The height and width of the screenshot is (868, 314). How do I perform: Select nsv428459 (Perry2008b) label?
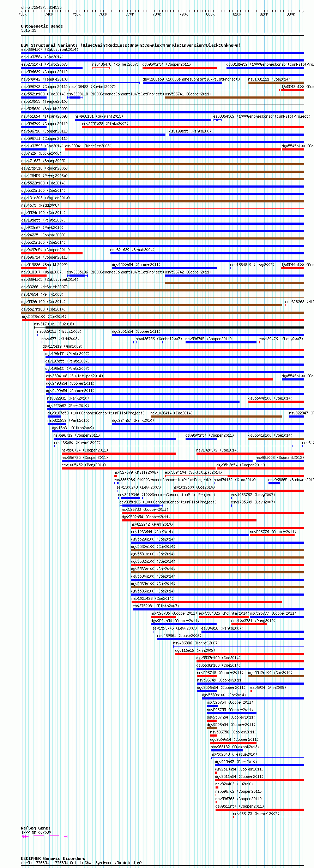tap(44, 176)
